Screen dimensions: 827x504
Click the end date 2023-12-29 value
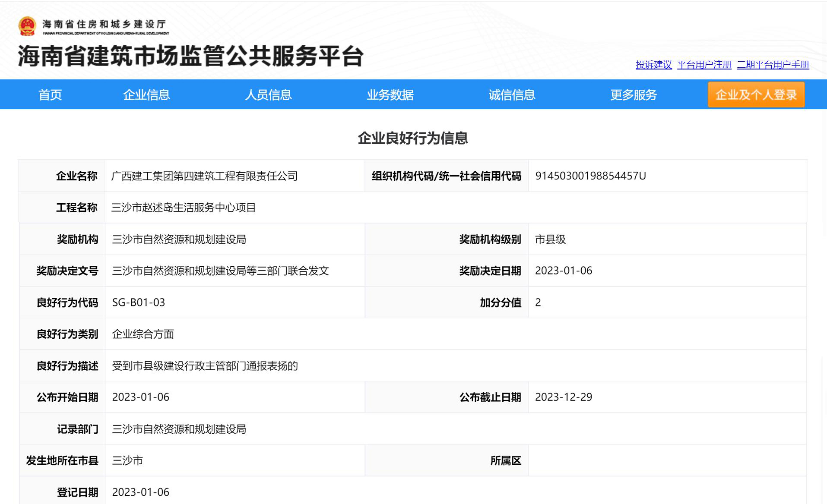564,397
